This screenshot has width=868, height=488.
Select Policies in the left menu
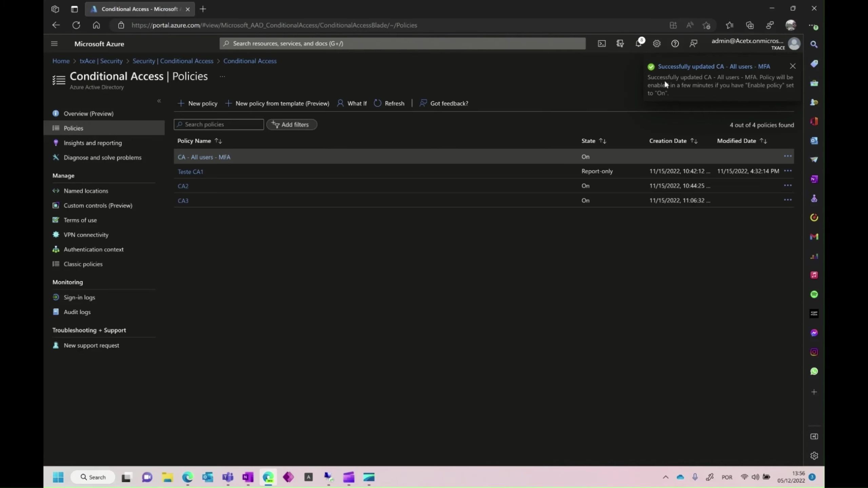tap(104, 128)
